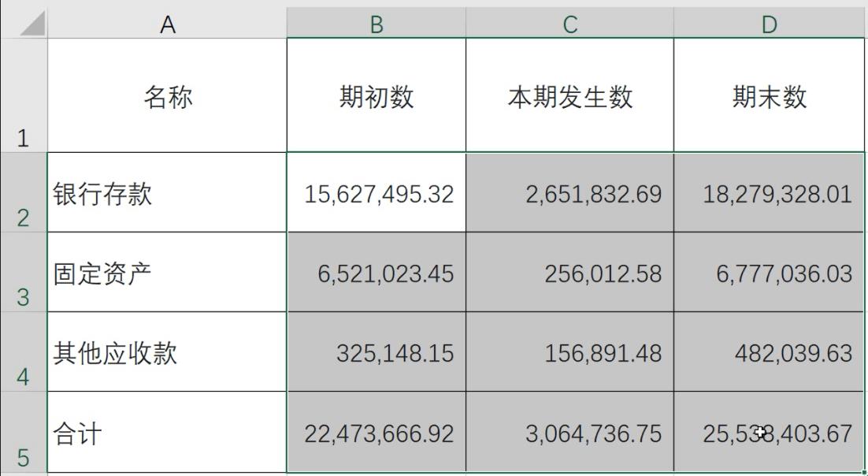Click the 银行存款 cell
Image resolution: width=868 pixels, height=476 pixels.
pyautogui.click(x=168, y=193)
